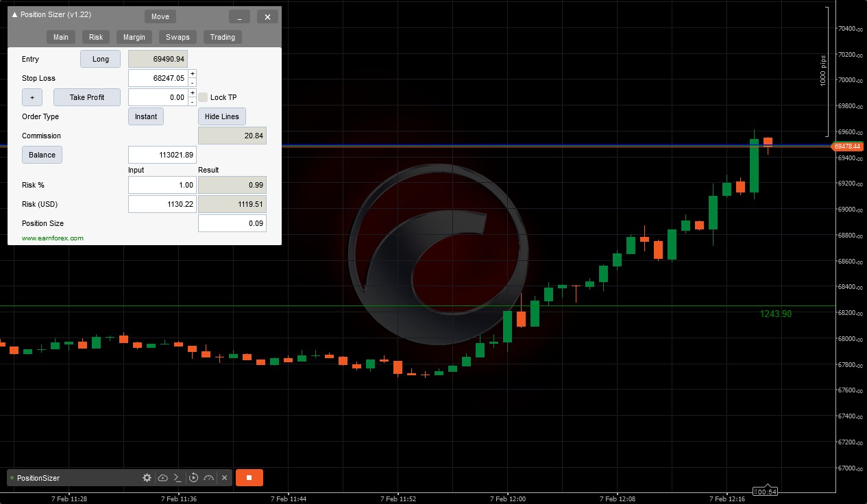This screenshot has width=867, height=504.
Task: Remove PositionSizer with the X icon
Action: [224, 478]
